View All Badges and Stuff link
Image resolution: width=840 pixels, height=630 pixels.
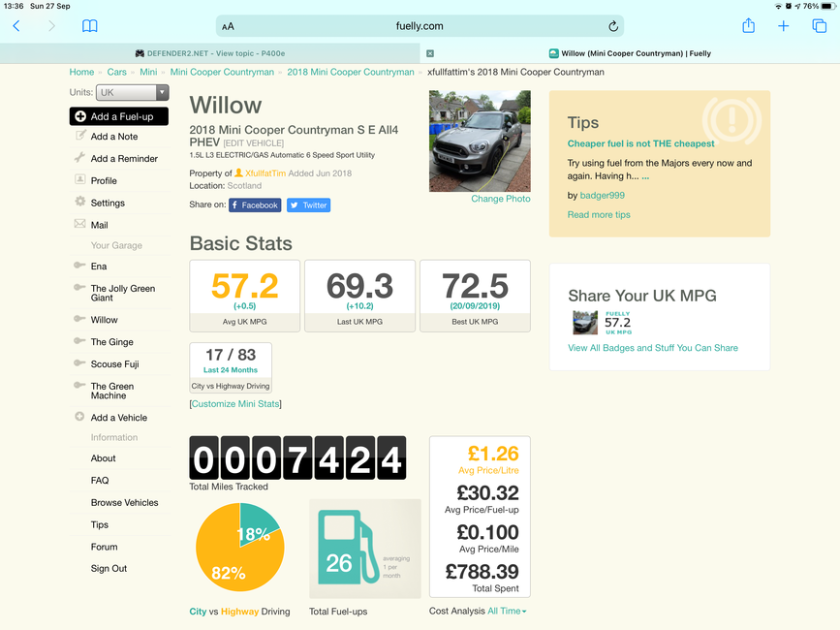pyautogui.click(x=653, y=348)
